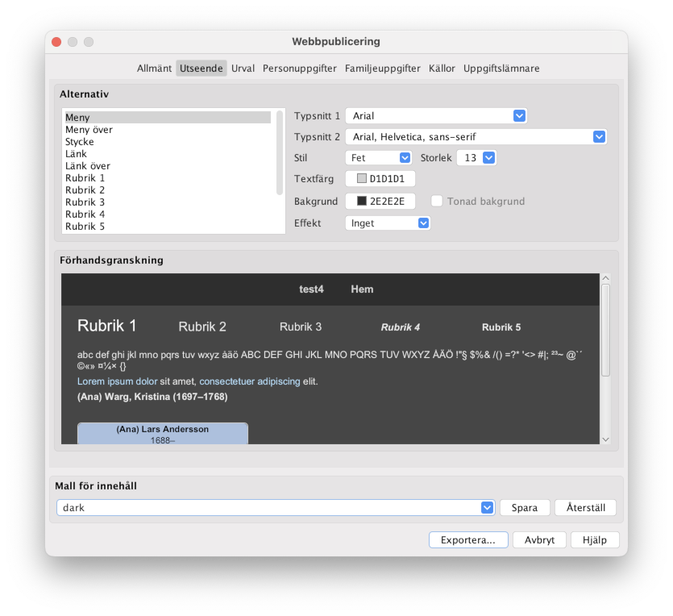This screenshot has width=673, height=616.
Task: Expand the Mall för innehåll template dropdown
Action: pos(275,508)
